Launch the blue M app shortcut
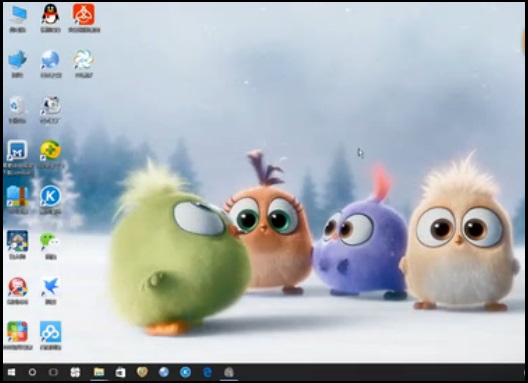Image resolution: width=528 pixels, height=383 pixels. point(18,150)
